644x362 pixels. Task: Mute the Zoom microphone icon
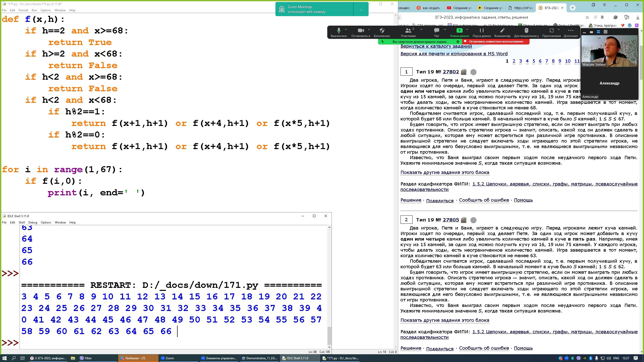click(339, 31)
